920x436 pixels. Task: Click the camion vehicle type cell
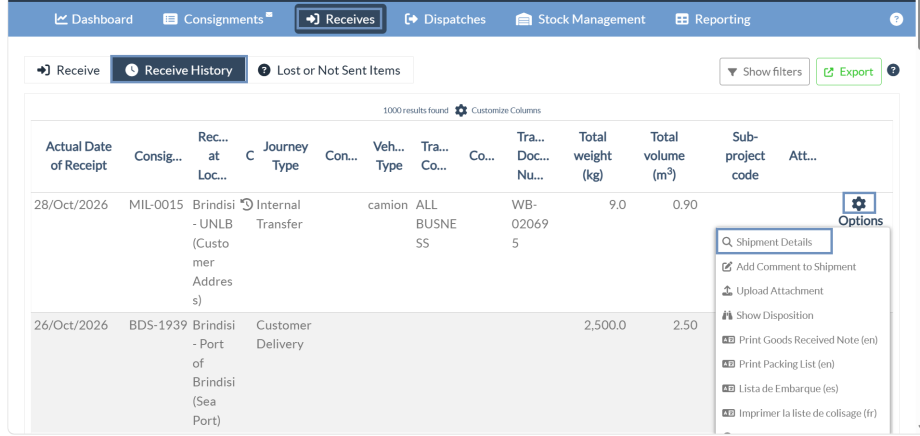tap(387, 205)
